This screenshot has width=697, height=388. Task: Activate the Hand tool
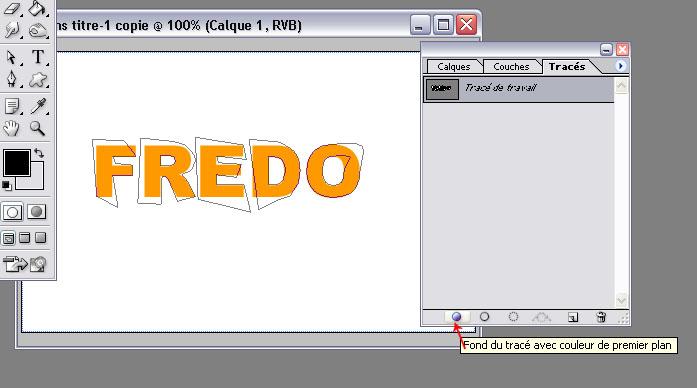point(12,128)
